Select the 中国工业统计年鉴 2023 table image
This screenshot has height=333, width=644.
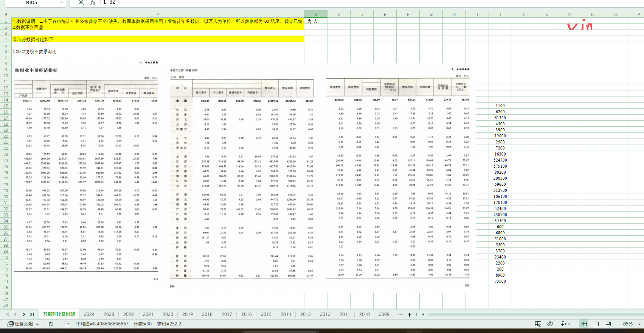point(243,178)
